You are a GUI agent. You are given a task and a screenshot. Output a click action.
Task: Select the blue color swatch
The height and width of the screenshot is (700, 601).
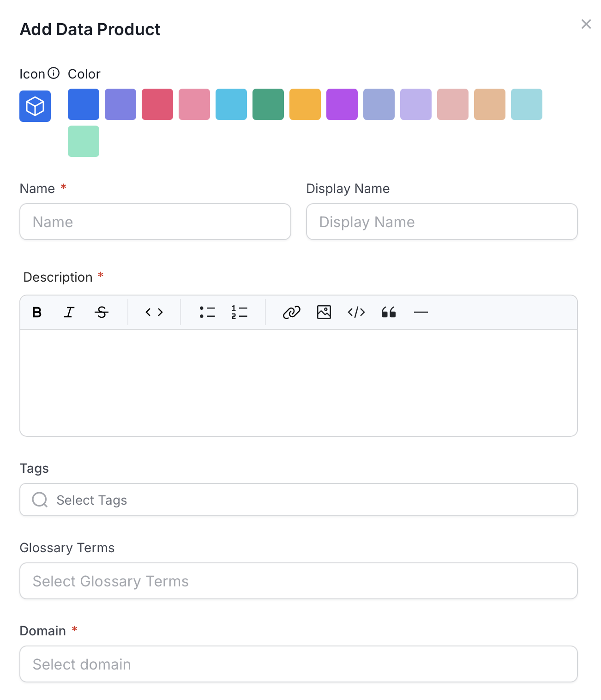84,104
